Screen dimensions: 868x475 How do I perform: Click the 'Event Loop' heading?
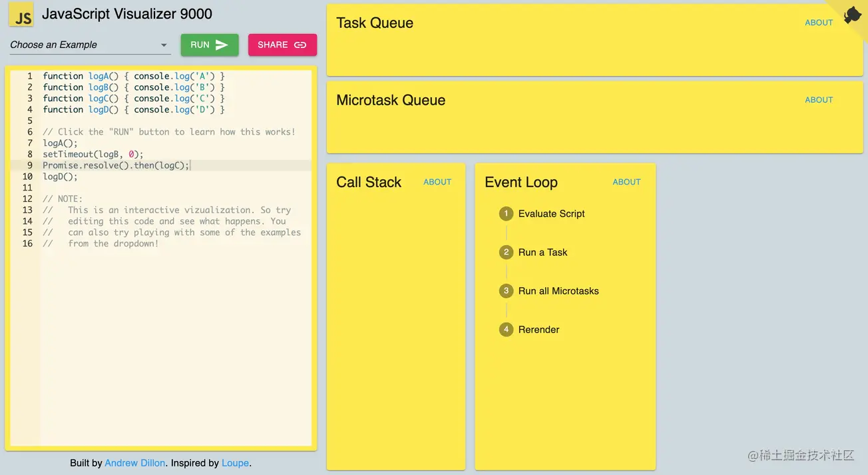(x=521, y=183)
